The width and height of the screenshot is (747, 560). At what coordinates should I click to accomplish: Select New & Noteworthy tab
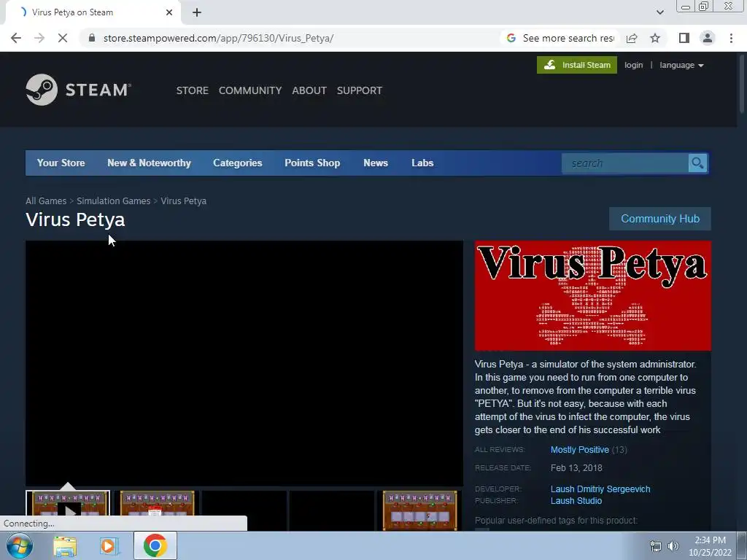(149, 163)
